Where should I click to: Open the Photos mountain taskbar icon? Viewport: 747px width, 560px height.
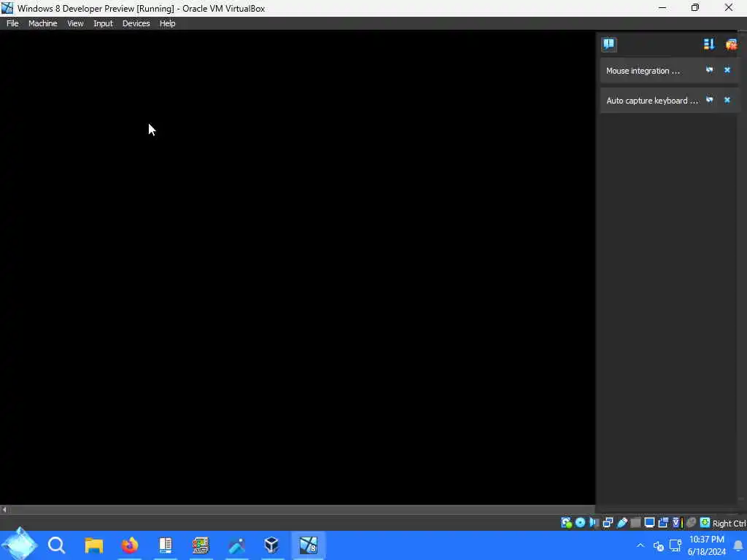pos(237,545)
